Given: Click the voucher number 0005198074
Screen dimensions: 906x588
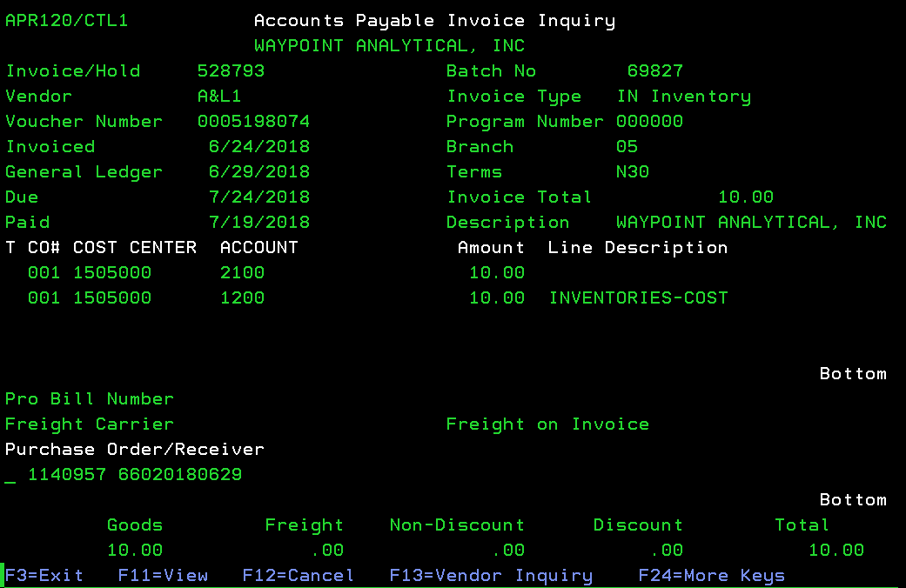Looking at the screenshot, I should 253,122.
